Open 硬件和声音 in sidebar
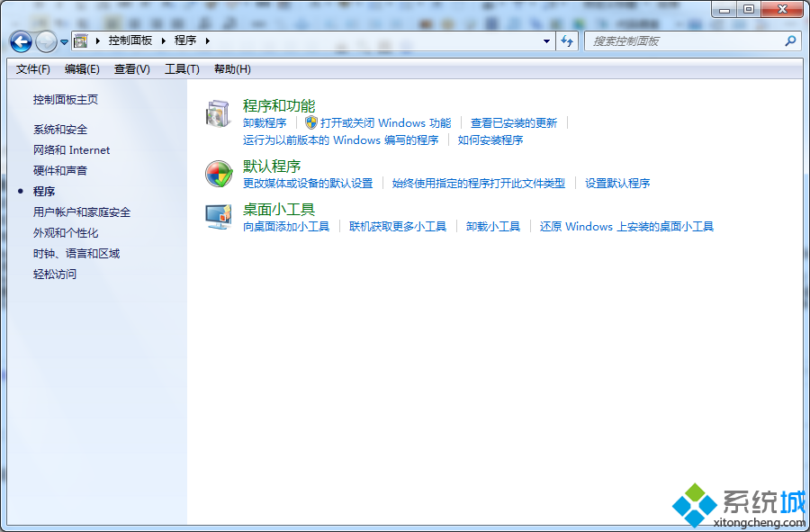Image resolution: width=810 pixels, height=532 pixels. click(x=60, y=171)
